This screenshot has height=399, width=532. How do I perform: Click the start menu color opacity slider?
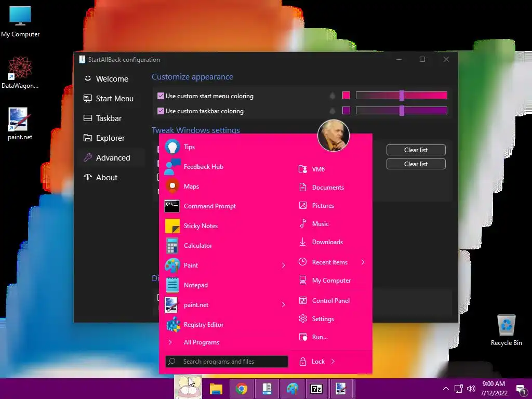(x=402, y=96)
